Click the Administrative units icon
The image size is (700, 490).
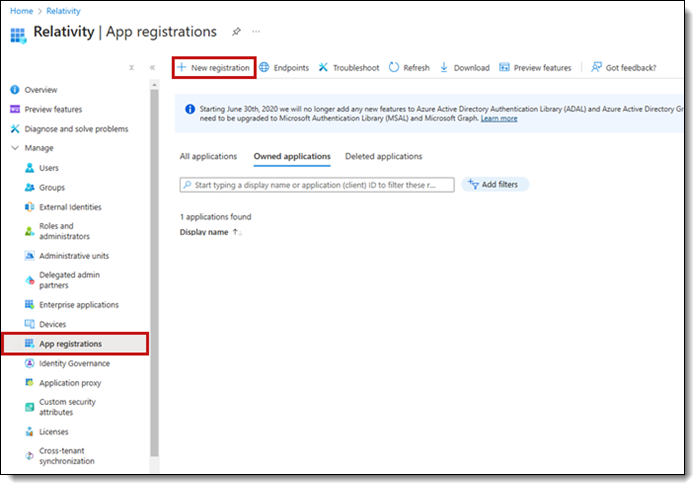(x=29, y=256)
